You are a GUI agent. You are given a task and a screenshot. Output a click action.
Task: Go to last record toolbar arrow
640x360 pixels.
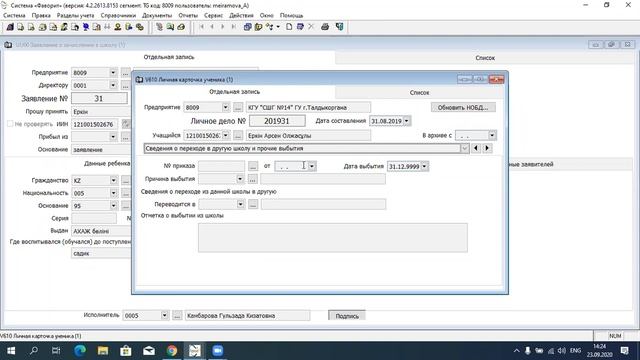233,27
